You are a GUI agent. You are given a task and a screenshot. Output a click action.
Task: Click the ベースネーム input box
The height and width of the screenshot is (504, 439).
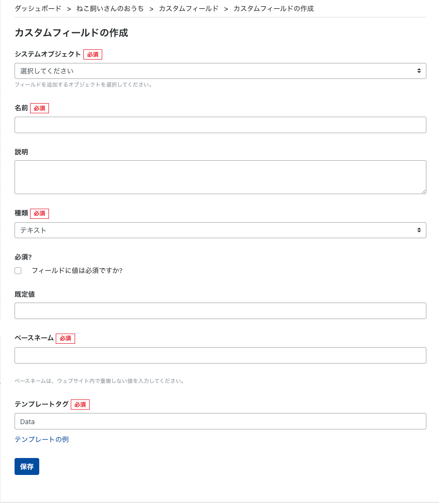220,355
